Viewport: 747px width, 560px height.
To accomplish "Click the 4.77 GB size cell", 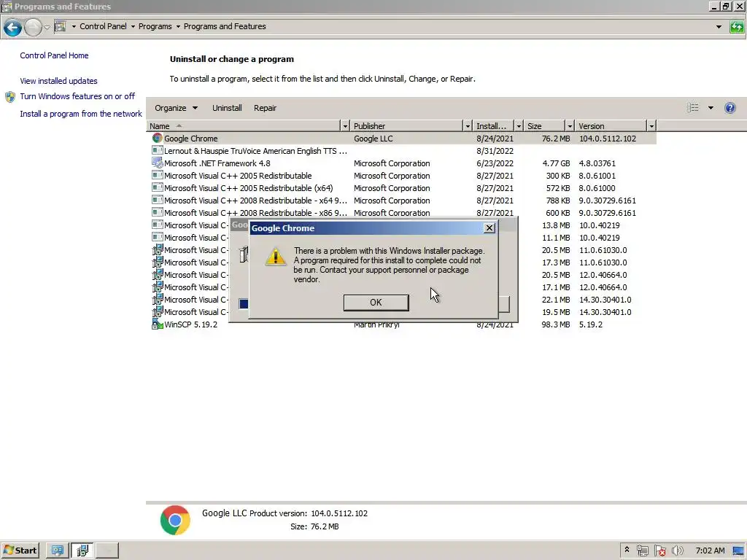I will [x=556, y=163].
